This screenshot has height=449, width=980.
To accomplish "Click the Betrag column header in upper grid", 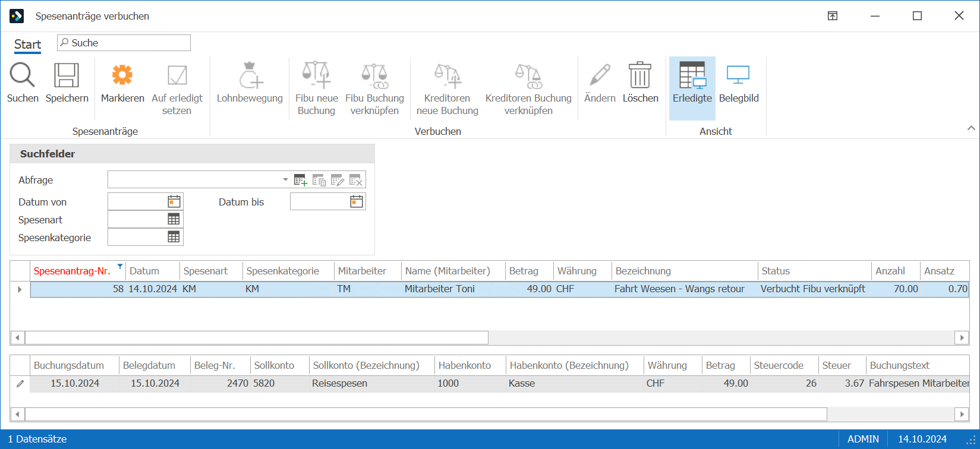I will (x=529, y=271).
